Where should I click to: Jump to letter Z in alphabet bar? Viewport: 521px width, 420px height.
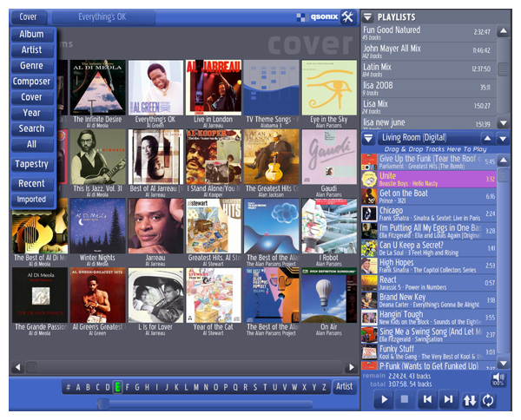coord(324,387)
